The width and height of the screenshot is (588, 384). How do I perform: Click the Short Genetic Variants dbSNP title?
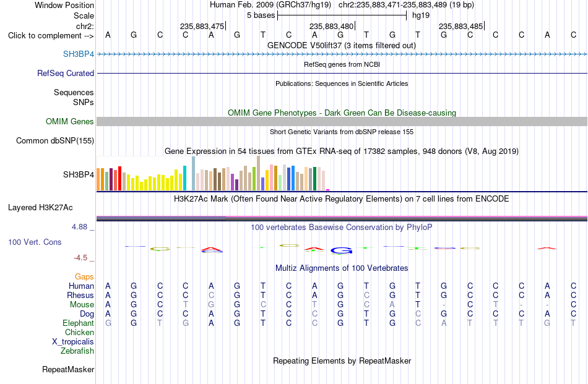(x=342, y=132)
